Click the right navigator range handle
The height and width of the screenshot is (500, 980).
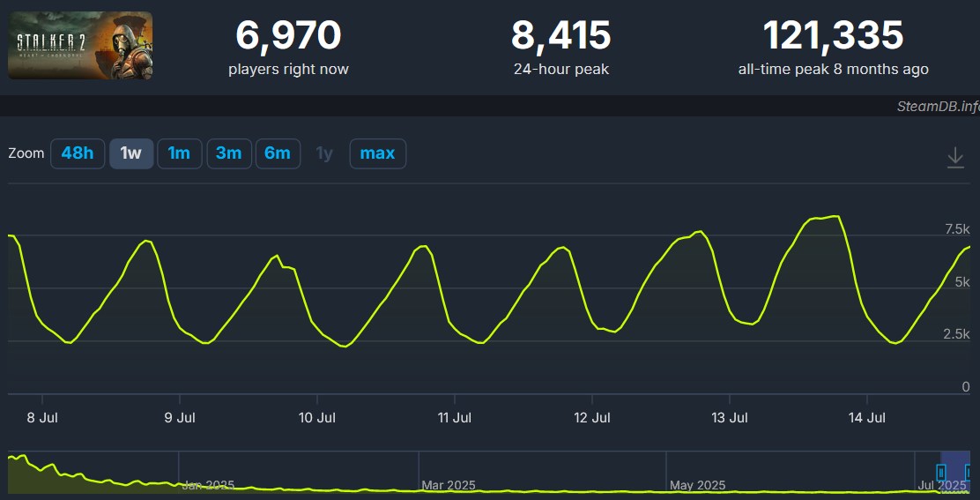point(969,473)
